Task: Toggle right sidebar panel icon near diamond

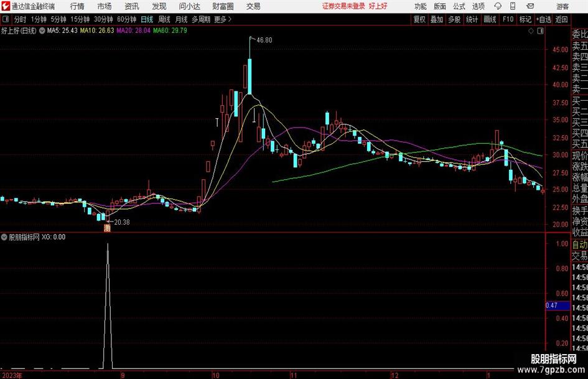Action: (x=540, y=30)
